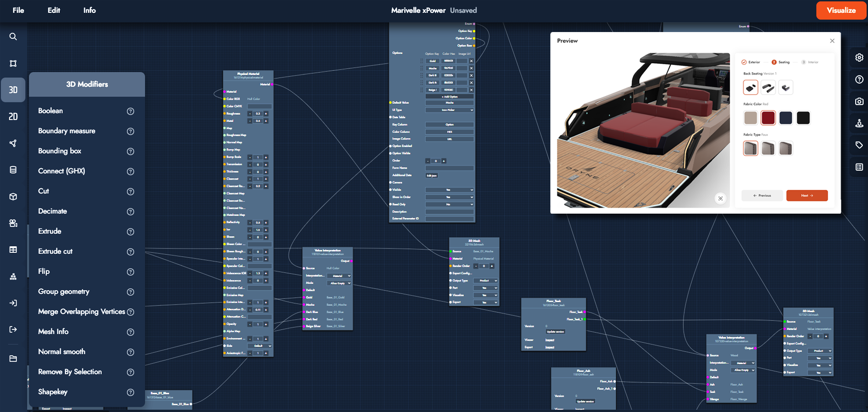868x412 pixels.
Task: Choose the navy blue fabric color swatch
Action: [x=785, y=118]
